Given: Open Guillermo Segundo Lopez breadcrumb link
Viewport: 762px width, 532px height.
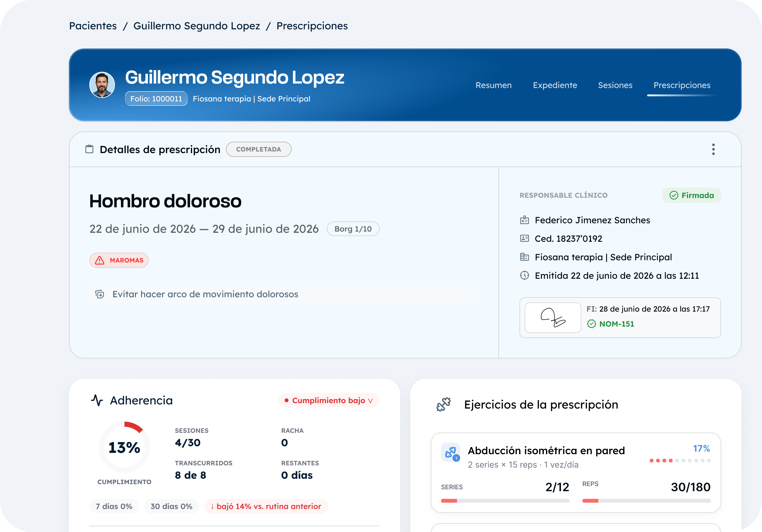Looking at the screenshot, I should (197, 26).
